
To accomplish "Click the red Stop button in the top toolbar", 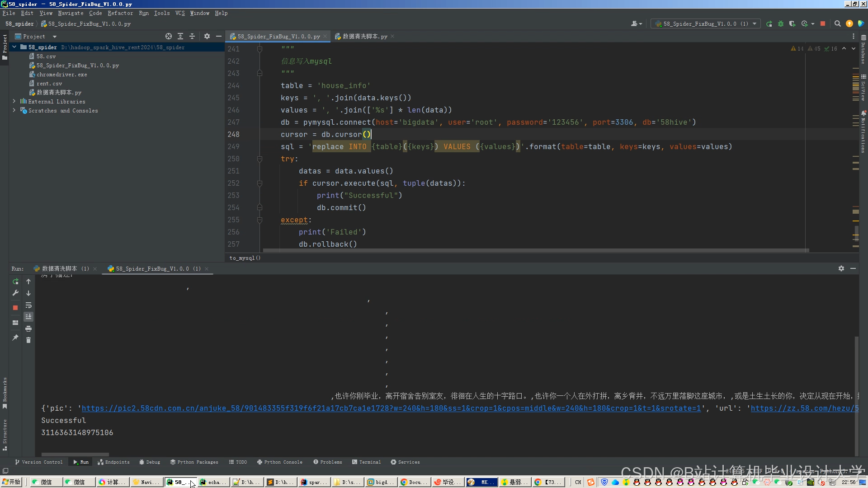I will [x=823, y=24].
